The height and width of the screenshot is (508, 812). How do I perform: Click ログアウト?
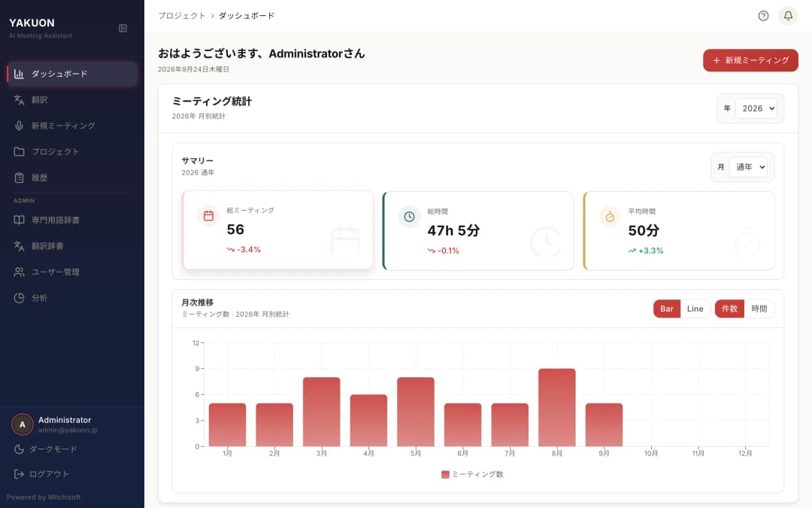point(72,474)
